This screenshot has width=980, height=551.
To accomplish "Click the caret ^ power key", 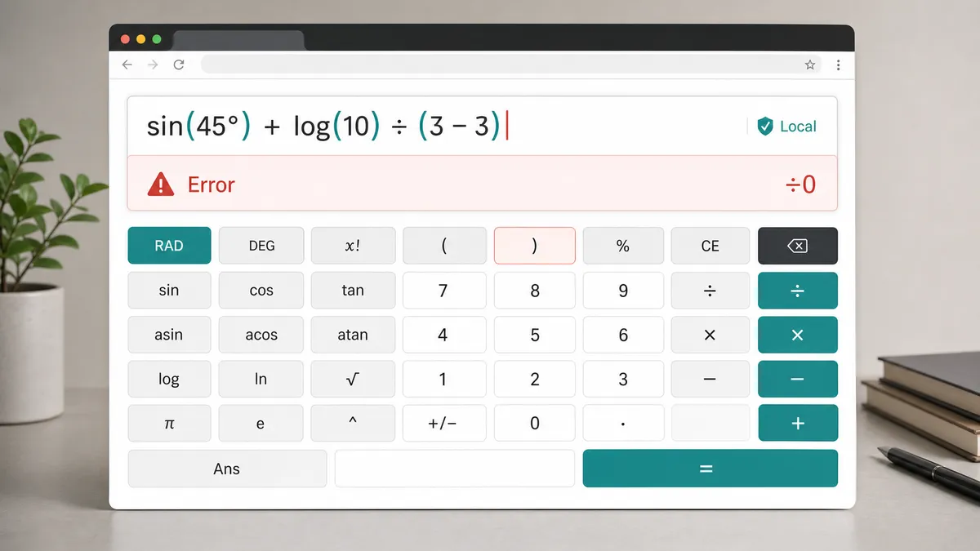I will (353, 424).
